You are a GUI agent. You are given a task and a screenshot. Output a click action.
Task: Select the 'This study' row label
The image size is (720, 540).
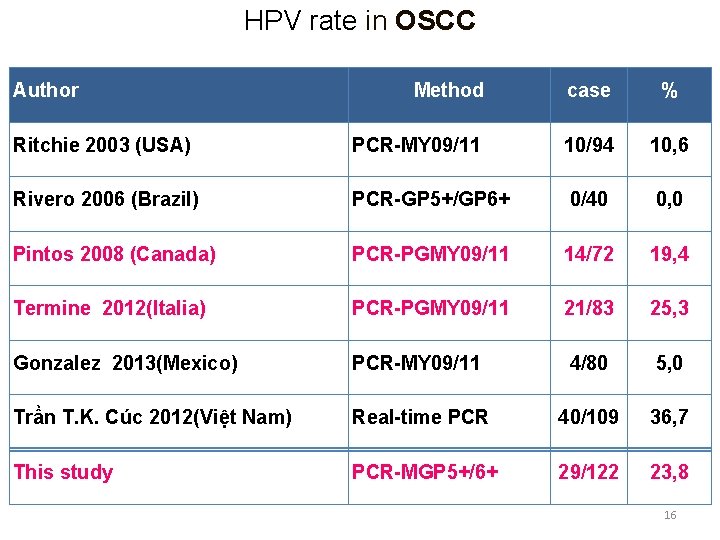(63, 472)
